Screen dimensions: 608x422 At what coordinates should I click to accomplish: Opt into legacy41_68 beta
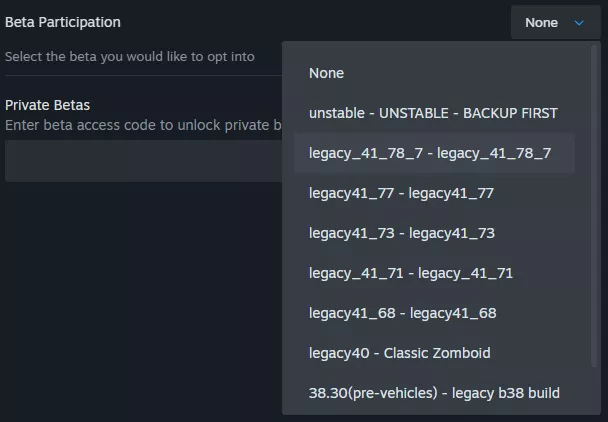(x=402, y=313)
